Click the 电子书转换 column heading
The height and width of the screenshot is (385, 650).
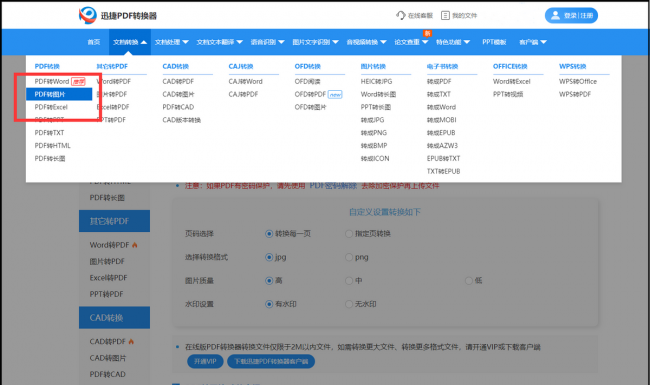coord(442,66)
